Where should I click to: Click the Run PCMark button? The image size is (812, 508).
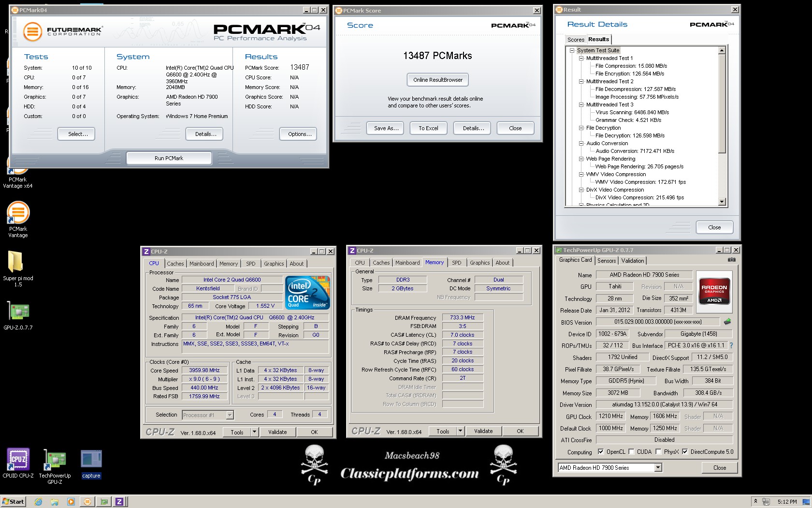(169, 158)
